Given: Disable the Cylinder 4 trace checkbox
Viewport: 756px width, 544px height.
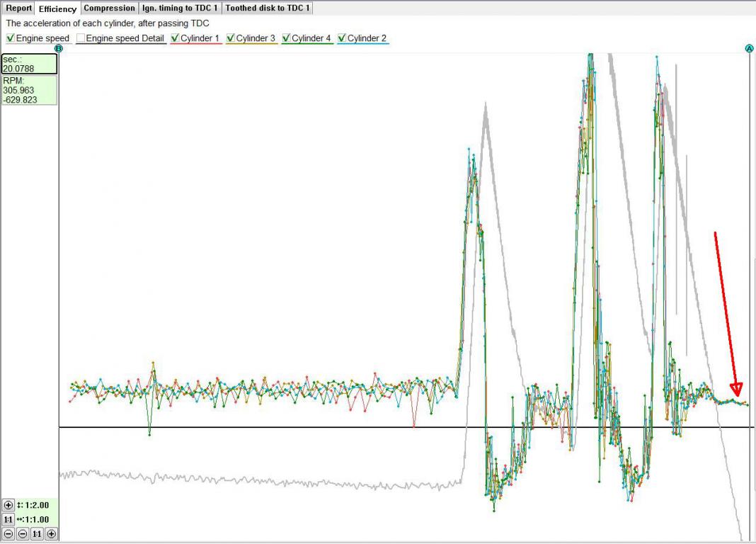Looking at the screenshot, I should click(287, 38).
